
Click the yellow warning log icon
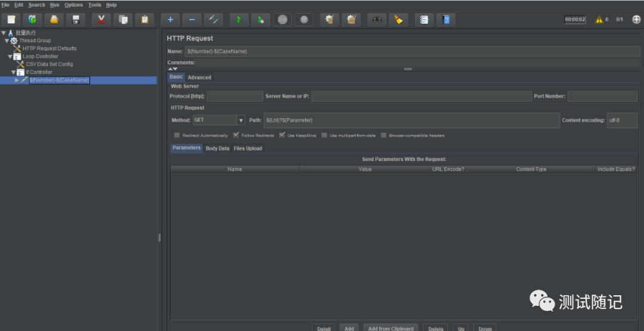599,19
